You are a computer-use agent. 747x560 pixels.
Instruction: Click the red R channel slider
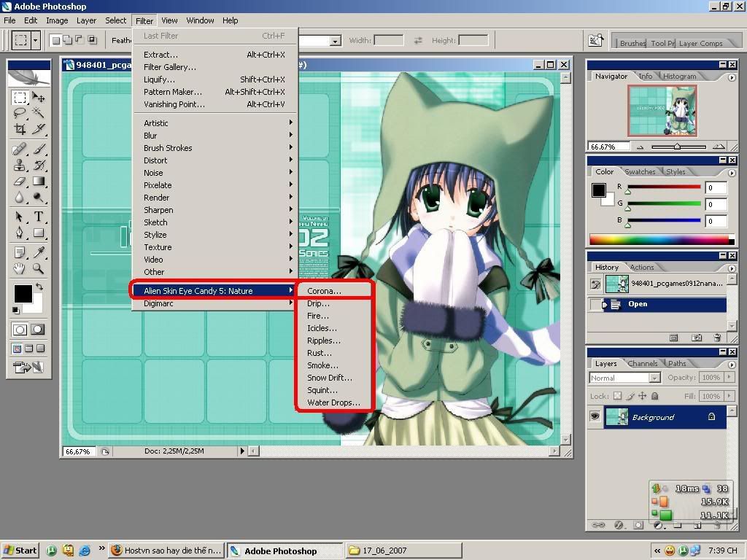tap(664, 187)
